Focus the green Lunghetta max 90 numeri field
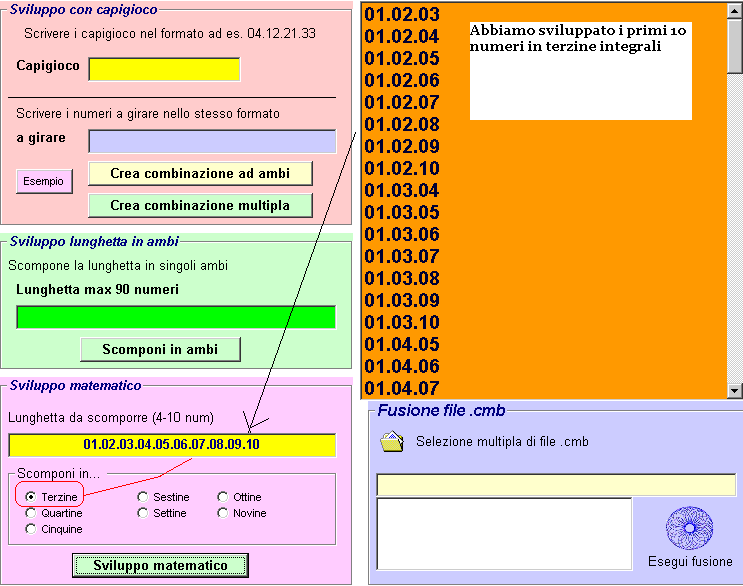 (x=176, y=317)
